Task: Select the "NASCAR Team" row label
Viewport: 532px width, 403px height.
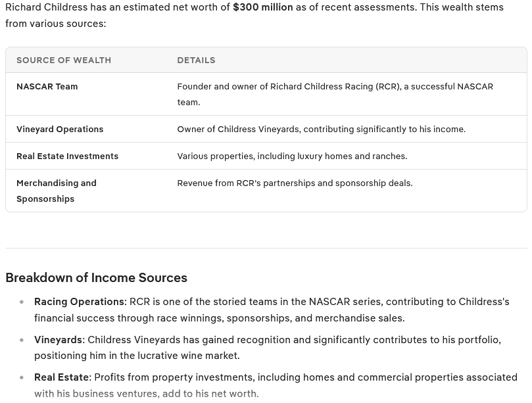Action: [47, 86]
